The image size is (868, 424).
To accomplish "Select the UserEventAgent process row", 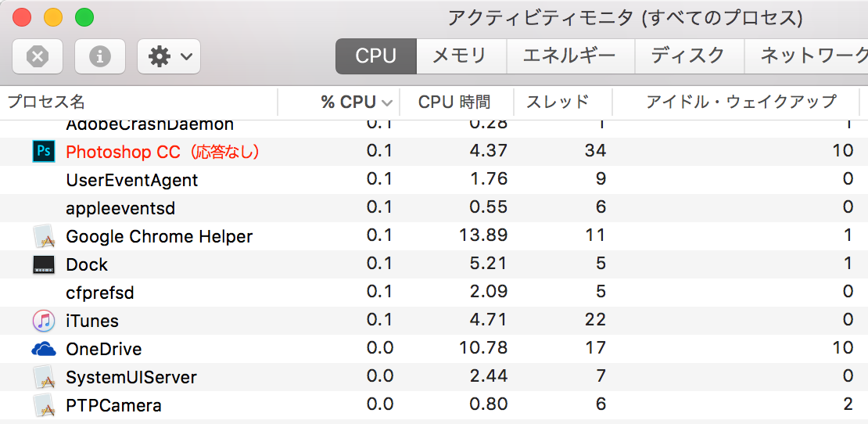I will pyautogui.click(x=434, y=180).
